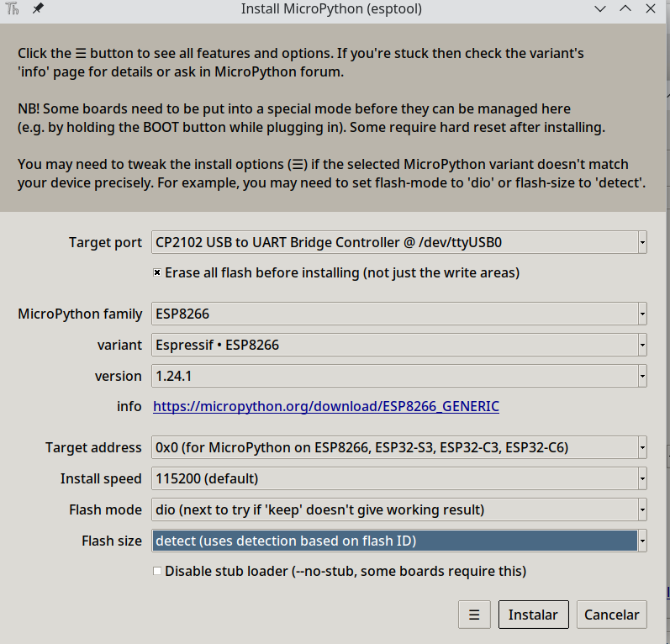Expand the Target port dropdown
Image resolution: width=670 pixels, height=644 pixels.
click(642, 242)
